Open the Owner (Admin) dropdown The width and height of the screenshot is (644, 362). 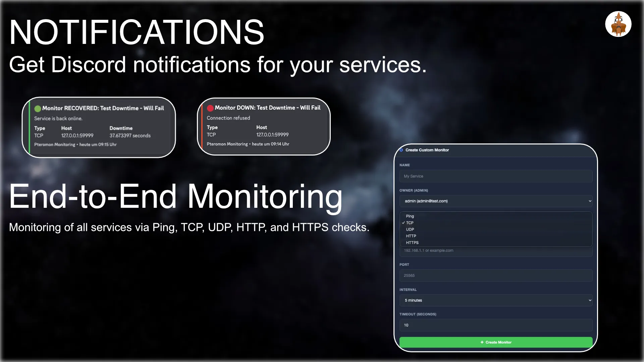(x=495, y=201)
